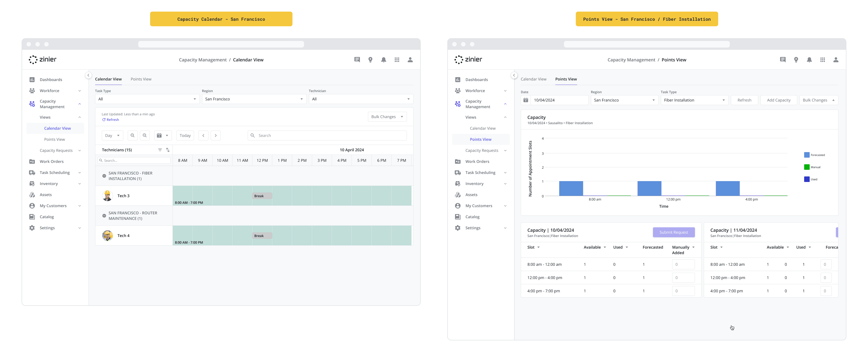
Task: Switch to Calendar View tab in right window
Action: tap(534, 79)
